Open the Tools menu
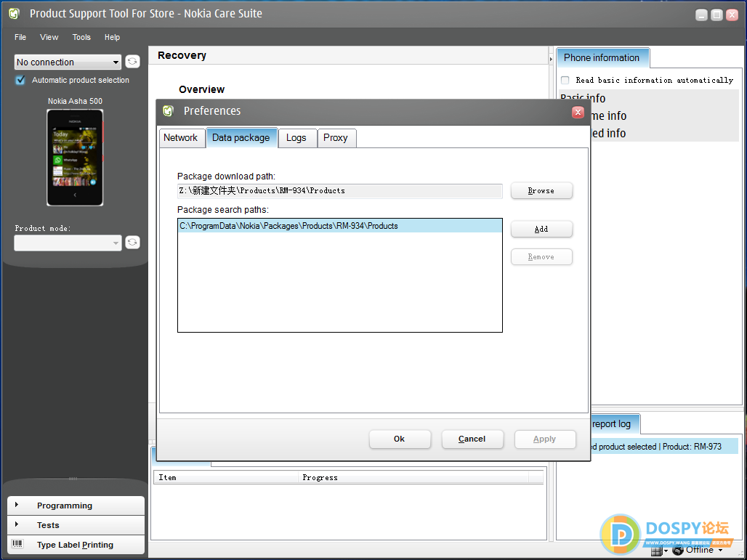Viewport: 747px width, 560px height. pos(81,37)
